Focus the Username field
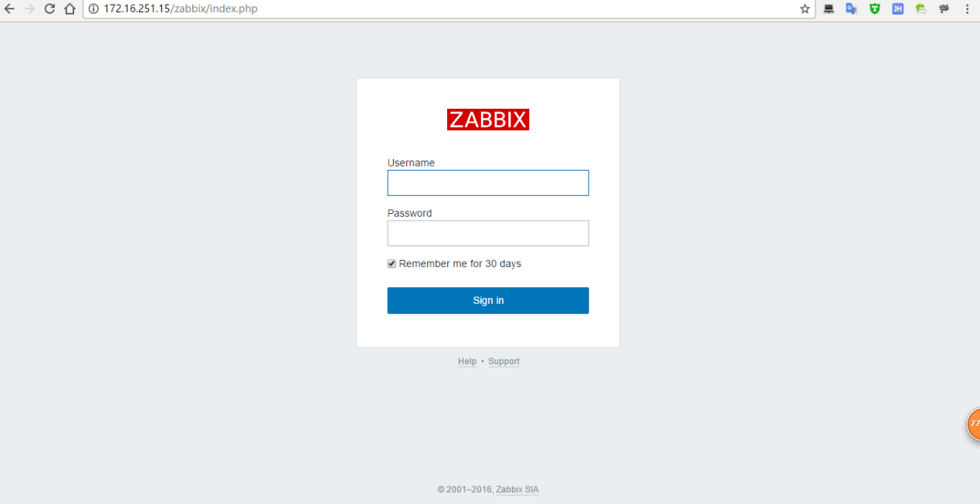This screenshot has height=504, width=980. 487,183
